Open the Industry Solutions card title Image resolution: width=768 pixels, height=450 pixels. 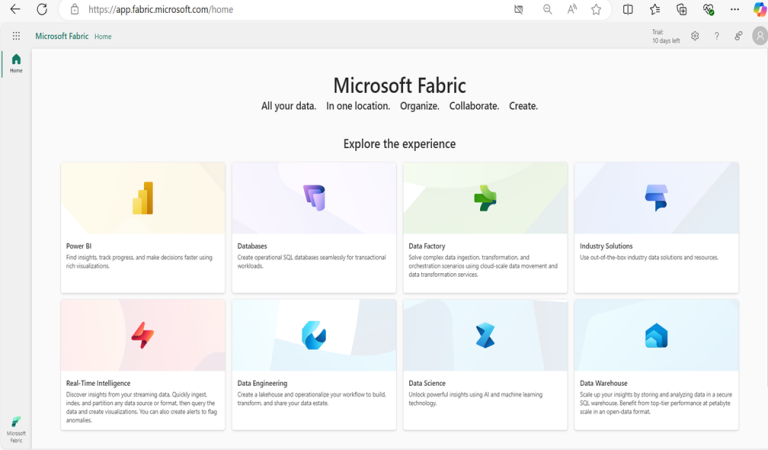(606, 246)
